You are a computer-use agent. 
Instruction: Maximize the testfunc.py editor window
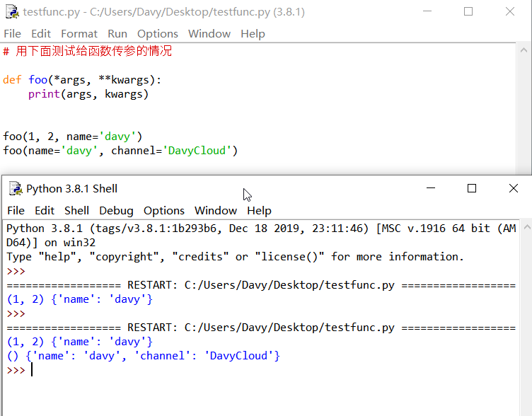(x=468, y=11)
